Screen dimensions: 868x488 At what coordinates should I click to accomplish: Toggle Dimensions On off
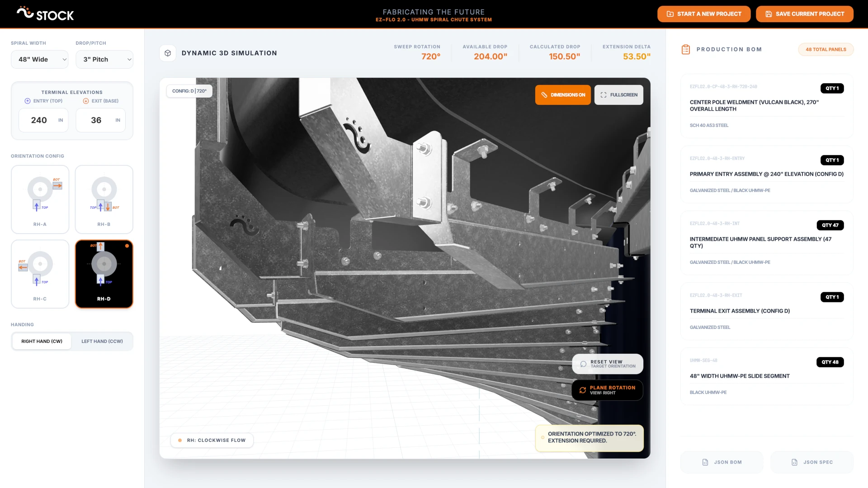[x=562, y=94]
